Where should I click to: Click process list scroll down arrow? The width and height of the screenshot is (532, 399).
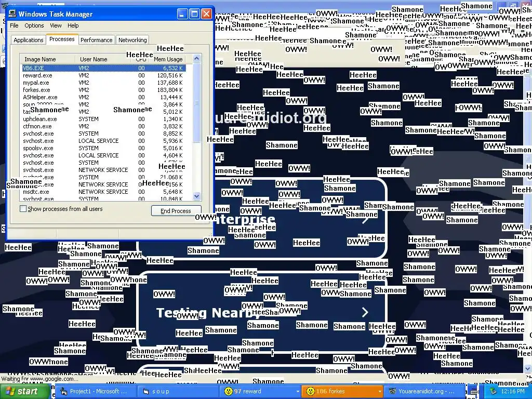196,196
